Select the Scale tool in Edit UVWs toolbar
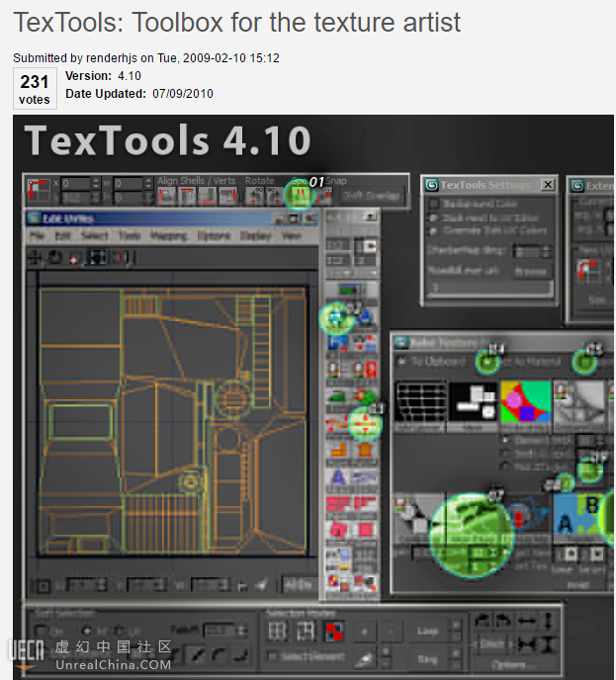This screenshot has height=680, width=616. [74, 259]
